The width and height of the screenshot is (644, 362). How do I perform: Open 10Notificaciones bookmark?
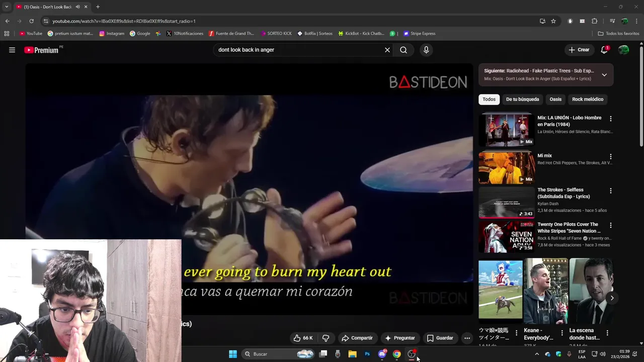click(185, 34)
